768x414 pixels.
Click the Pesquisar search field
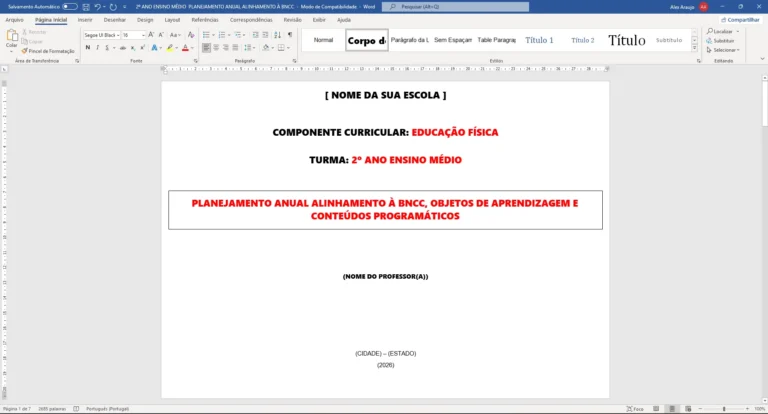coord(456,7)
